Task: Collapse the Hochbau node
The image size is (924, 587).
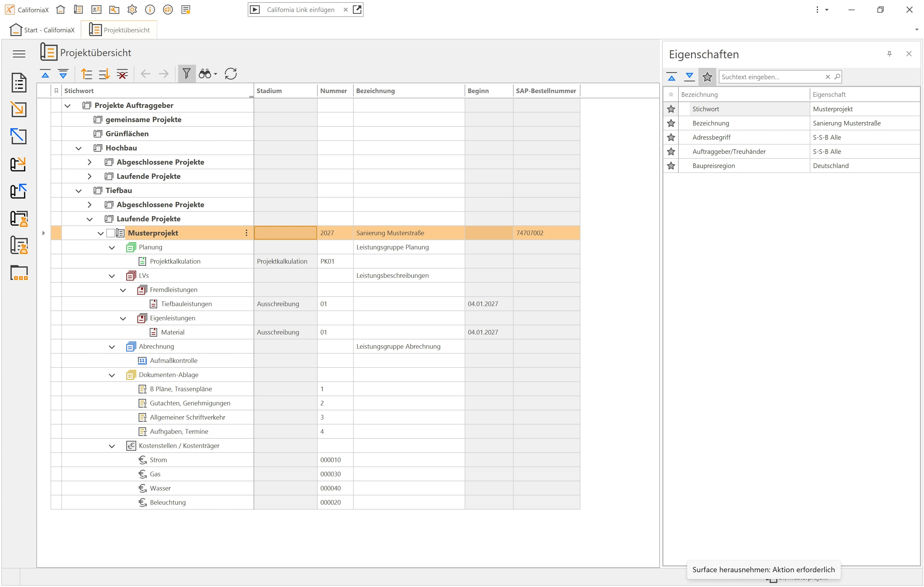Action: pyautogui.click(x=79, y=148)
